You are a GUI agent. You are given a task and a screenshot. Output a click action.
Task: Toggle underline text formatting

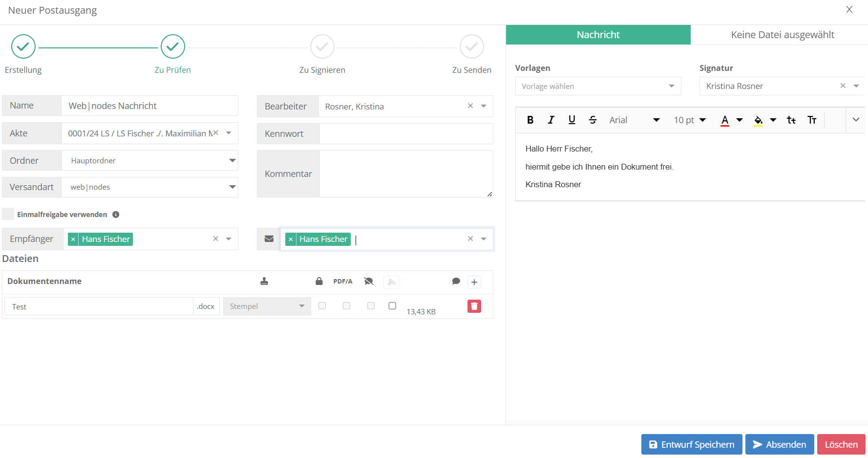572,120
